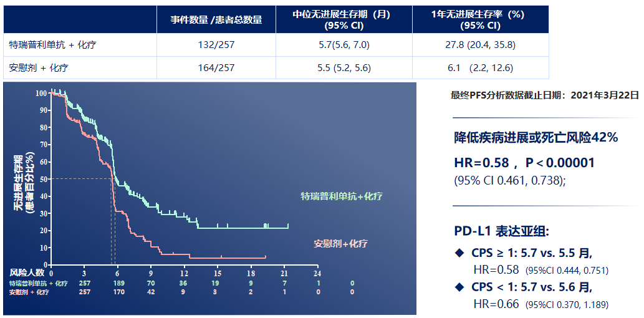Click the diamond bullet beside CPS ≥ 1
The height and width of the screenshot is (318, 644).
[459, 253]
